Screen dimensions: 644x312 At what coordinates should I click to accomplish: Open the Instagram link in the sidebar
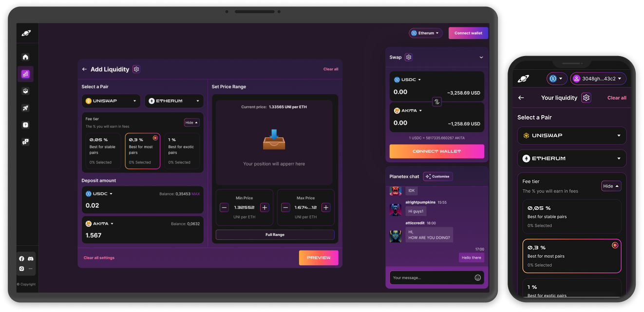coord(21,269)
